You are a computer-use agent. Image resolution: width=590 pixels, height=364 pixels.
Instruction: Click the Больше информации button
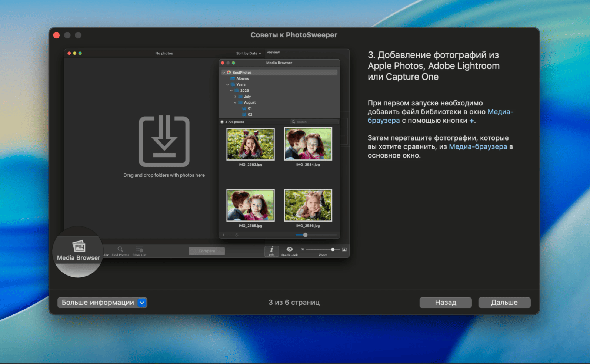102,303
